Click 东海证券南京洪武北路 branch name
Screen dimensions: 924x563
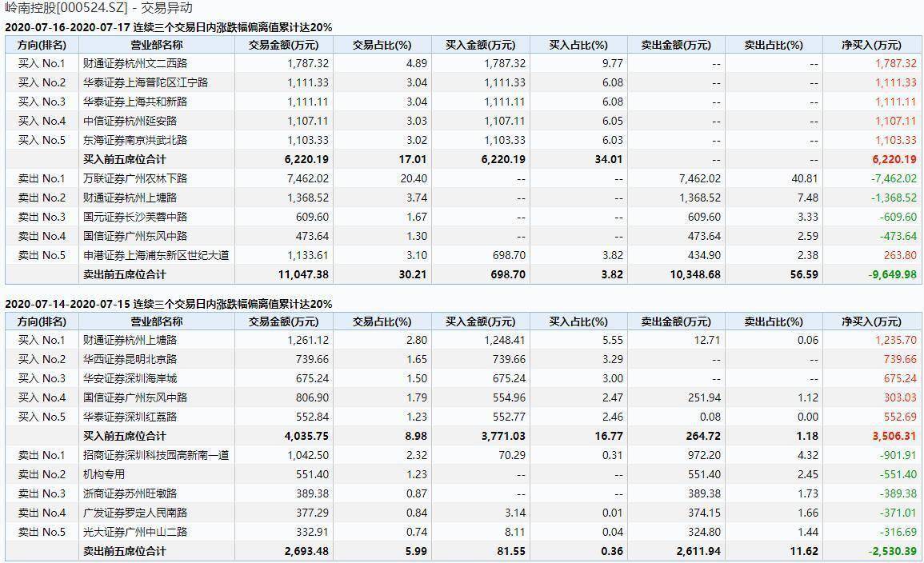pyautogui.click(x=135, y=140)
